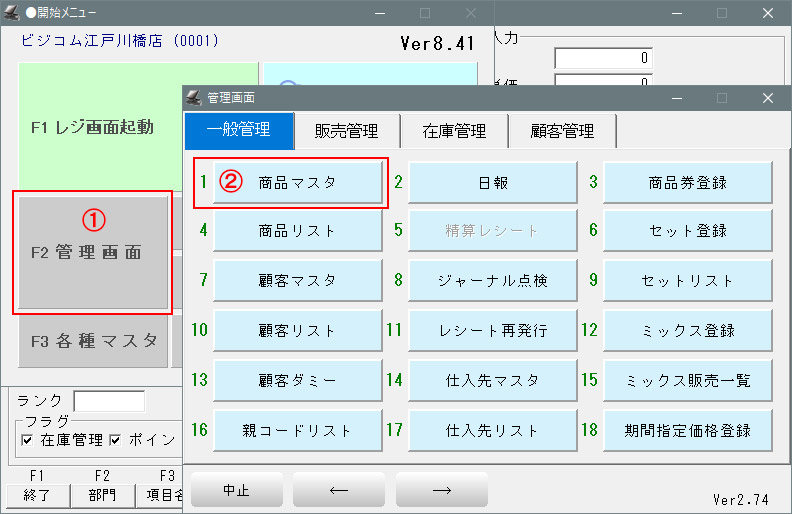Select the 一般管理 tab
The image size is (792, 514).
tap(238, 130)
